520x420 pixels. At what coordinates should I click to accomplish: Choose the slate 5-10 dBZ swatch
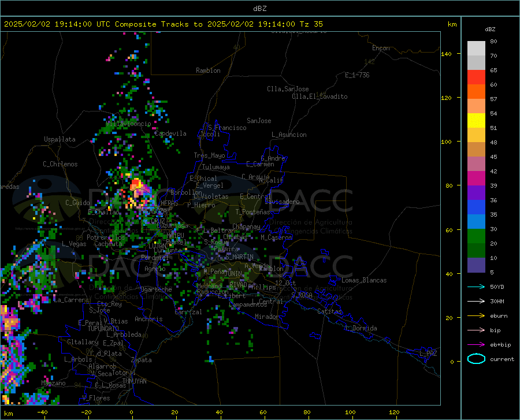point(476,265)
